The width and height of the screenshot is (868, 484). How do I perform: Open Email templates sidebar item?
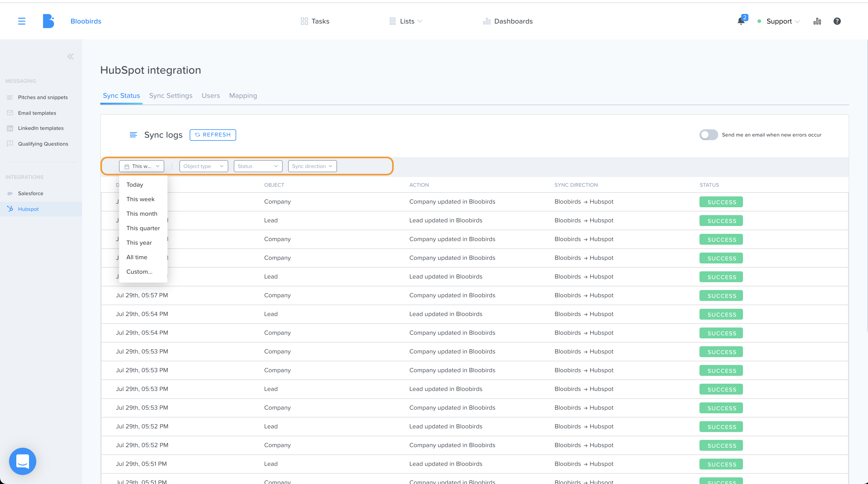(37, 113)
